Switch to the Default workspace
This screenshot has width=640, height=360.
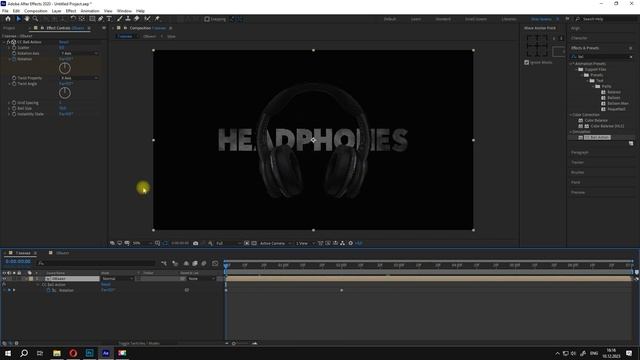click(390, 19)
